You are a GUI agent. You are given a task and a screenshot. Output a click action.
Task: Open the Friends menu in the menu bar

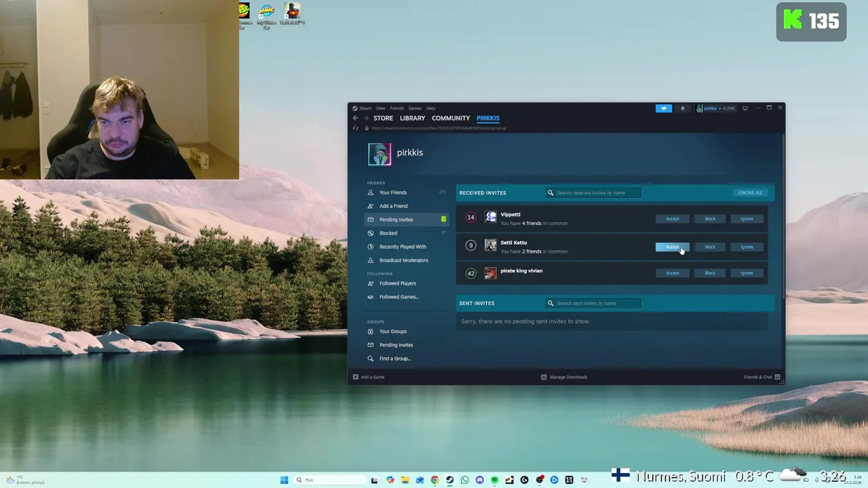tap(397, 108)
